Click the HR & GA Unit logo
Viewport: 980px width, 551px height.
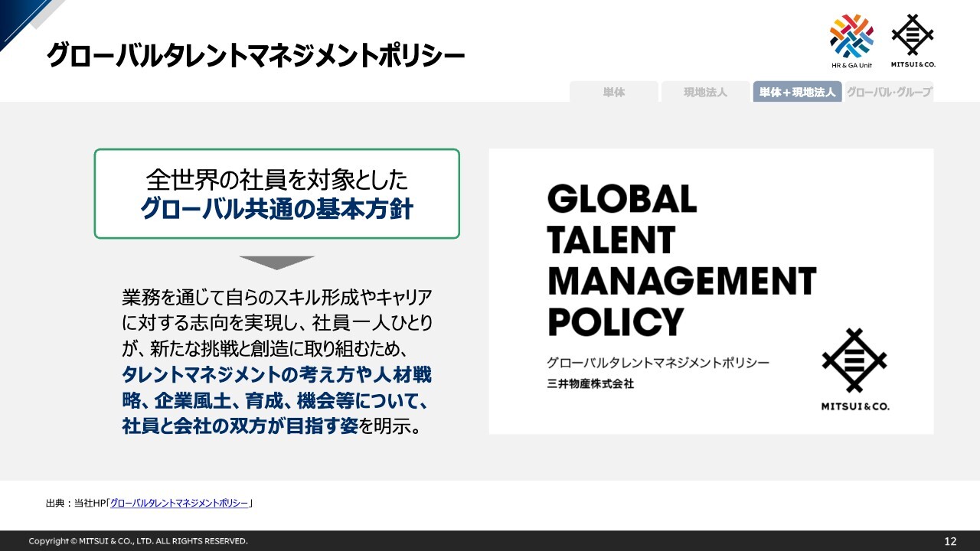pos(851,37)
